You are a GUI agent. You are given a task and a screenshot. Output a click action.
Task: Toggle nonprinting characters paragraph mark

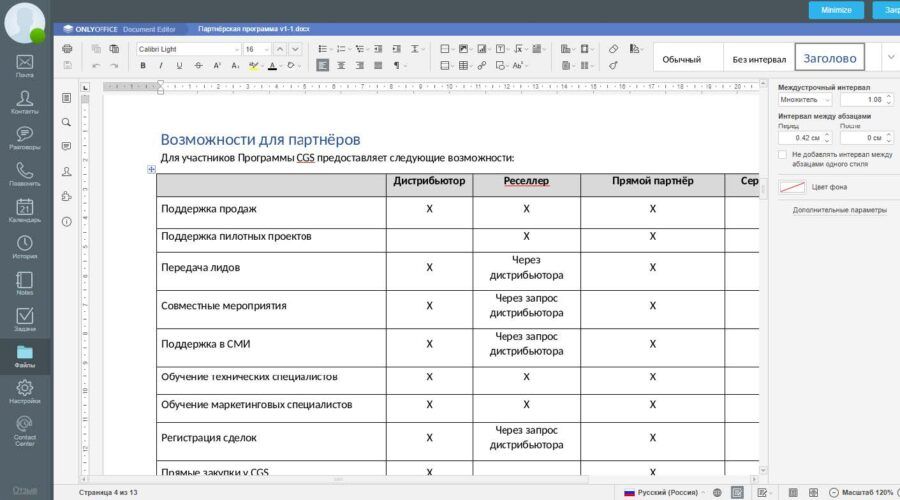point(397,66)
